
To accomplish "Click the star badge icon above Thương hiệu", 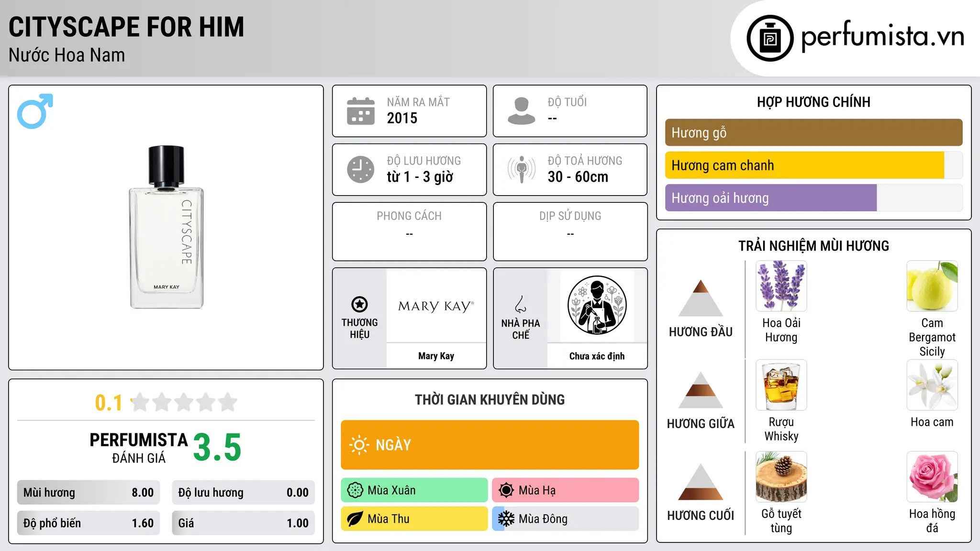I will pos(359,304).
